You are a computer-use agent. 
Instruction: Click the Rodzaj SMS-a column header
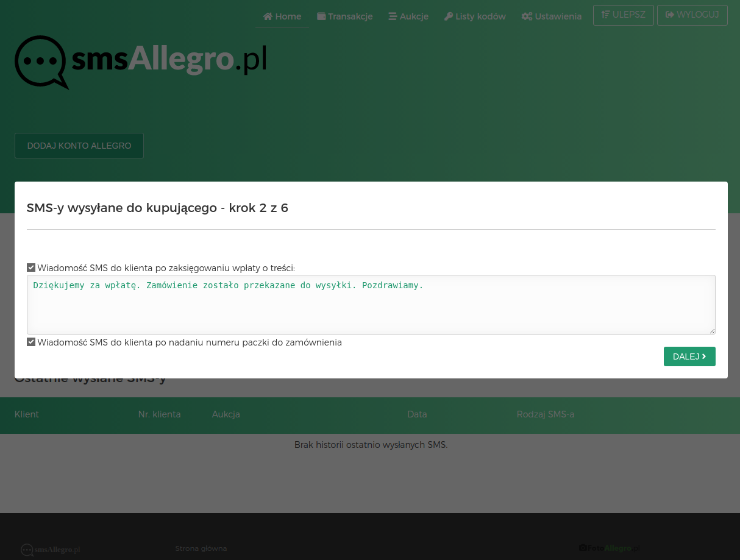tap(546, 414)
